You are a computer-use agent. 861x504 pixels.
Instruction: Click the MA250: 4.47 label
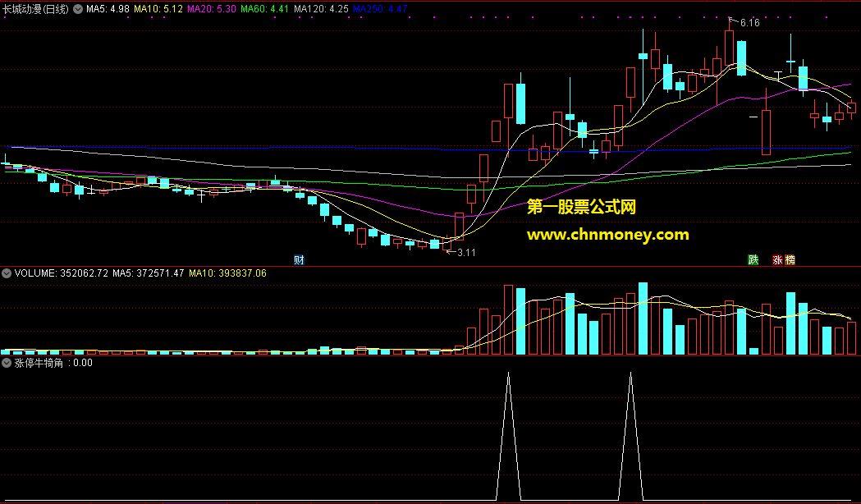380,9
